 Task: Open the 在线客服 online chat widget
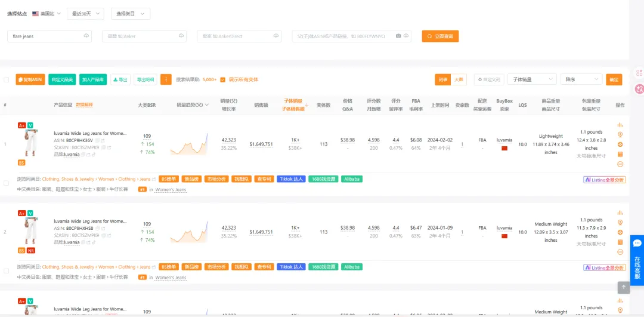pyautogui.click(x=637, y=259)
